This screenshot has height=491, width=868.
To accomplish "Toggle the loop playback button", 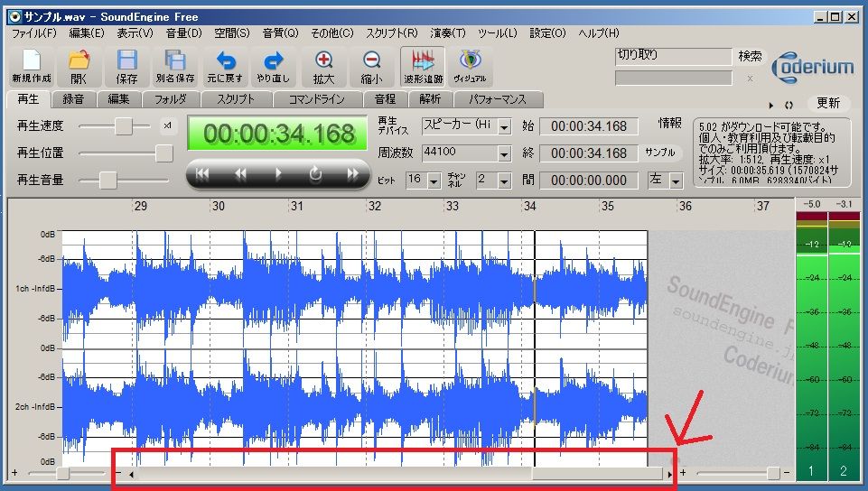I will click(315, 174).
